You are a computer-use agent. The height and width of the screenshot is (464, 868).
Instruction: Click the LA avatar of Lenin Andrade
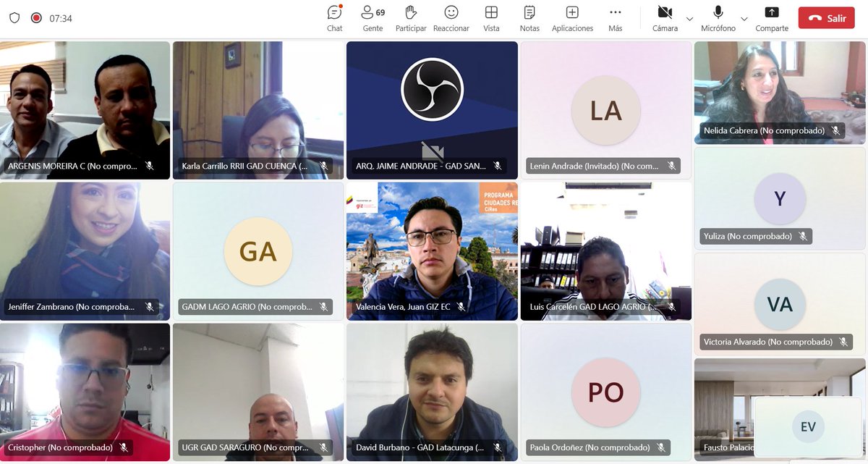point(605,111)
